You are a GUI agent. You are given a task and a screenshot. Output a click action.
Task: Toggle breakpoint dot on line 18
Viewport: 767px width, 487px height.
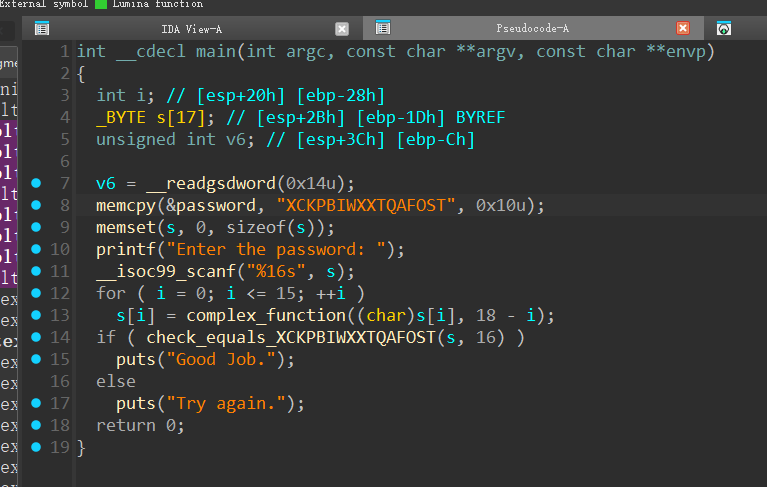36,425
